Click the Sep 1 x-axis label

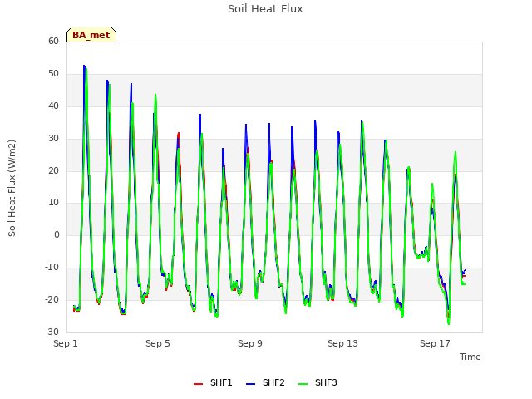66,343
